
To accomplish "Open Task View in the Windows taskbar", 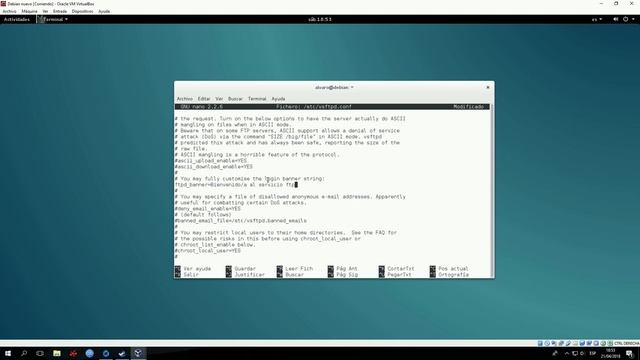I will (x=40, y=353).
